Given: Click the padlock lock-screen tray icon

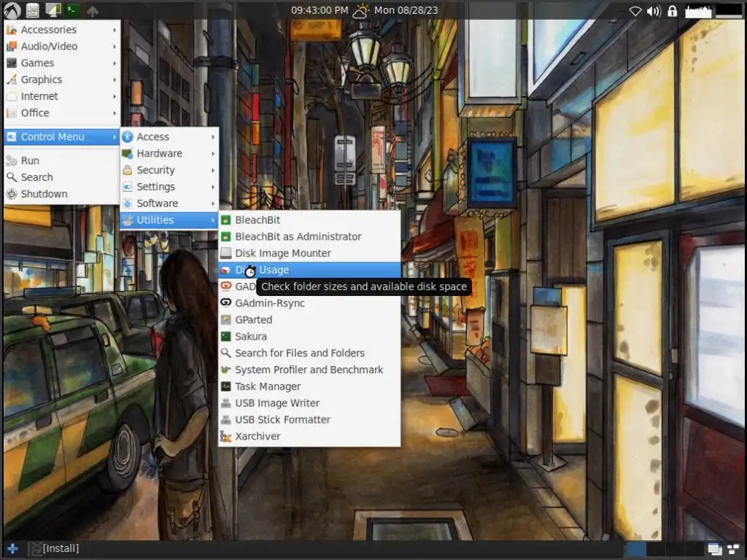Looking at the screenshot, I should pyautogui.click(x=672, y=10).
